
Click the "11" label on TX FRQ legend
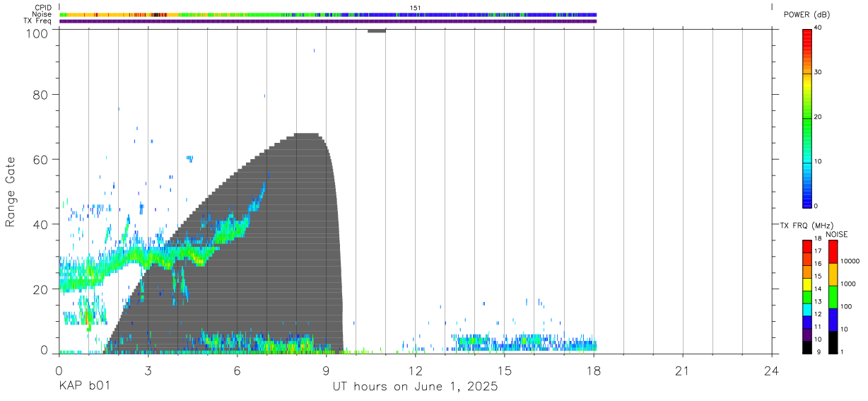point(817,327)
